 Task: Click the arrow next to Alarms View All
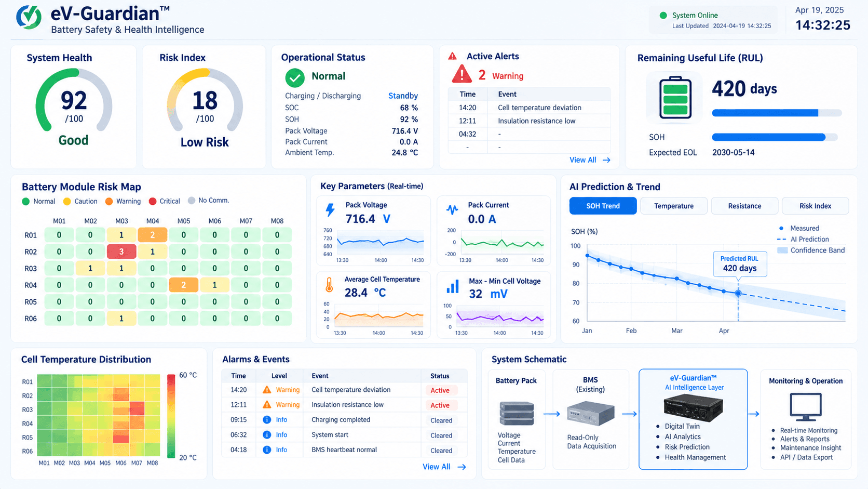(x=462, y=467)
